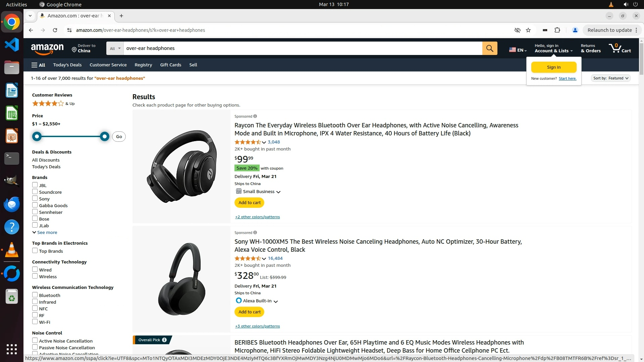This screenshot has height=362, width=644.
Task: Click the Sponsored info icon for Raycon
Action: pos(255,116)
